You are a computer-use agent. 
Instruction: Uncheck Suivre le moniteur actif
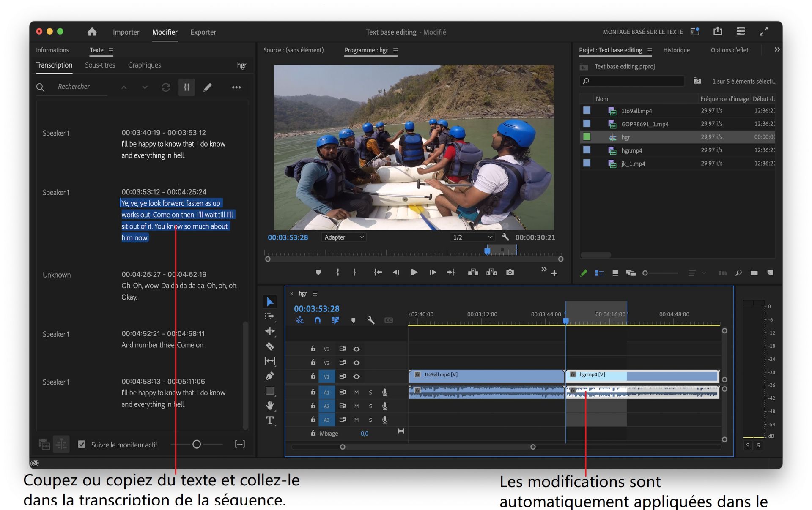coord(81,444)
